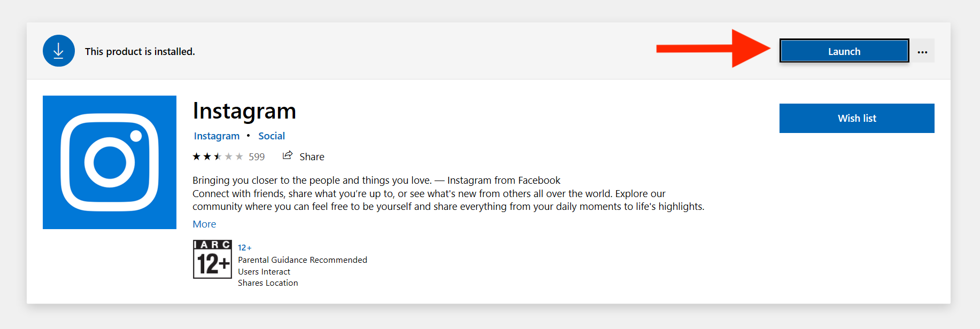
Task: View the 599 ratings count
Action: pyautogui.click(x=257, y=157)
